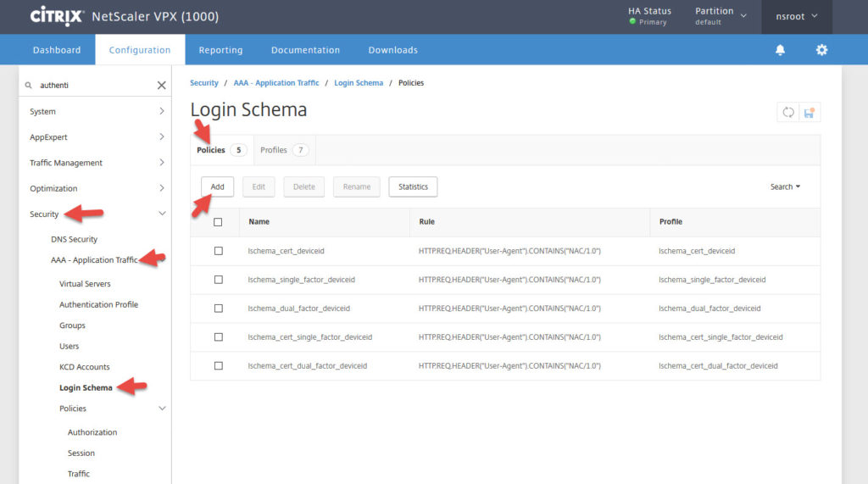Open the Reporting tab
The width and height of the screenshot is (868, 484).
(220, 50)
